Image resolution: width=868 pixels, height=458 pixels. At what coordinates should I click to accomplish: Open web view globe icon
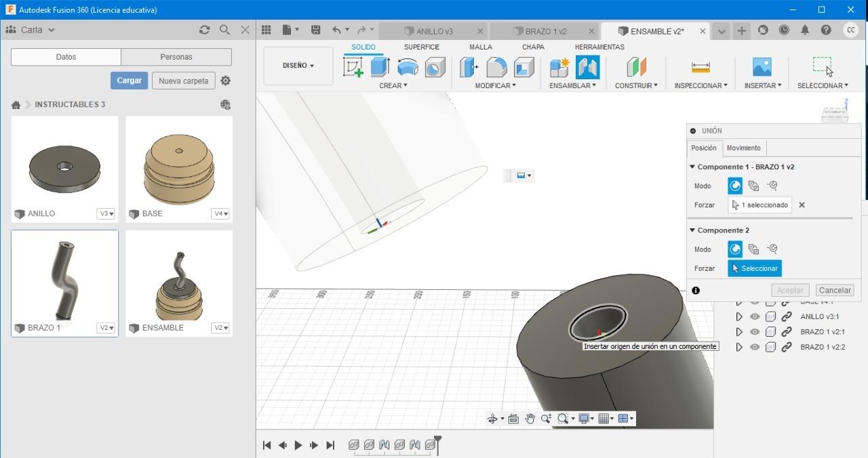coord(226,104)
